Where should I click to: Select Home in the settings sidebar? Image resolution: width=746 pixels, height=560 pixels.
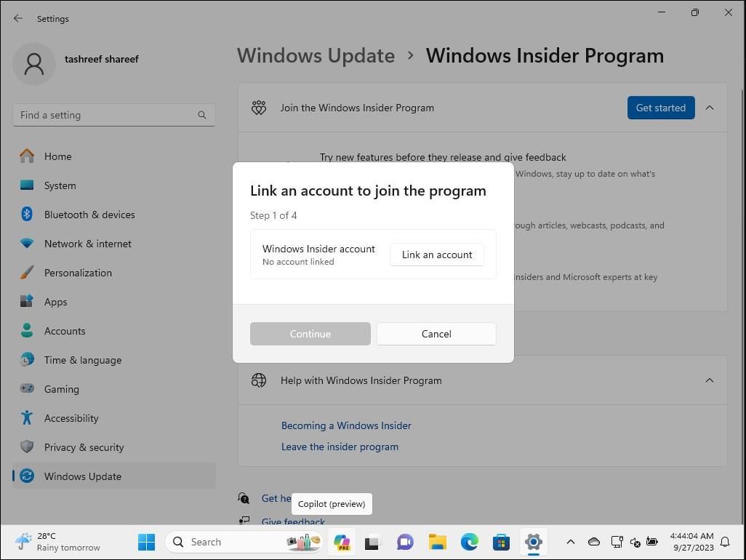click(x=57, y=156)
